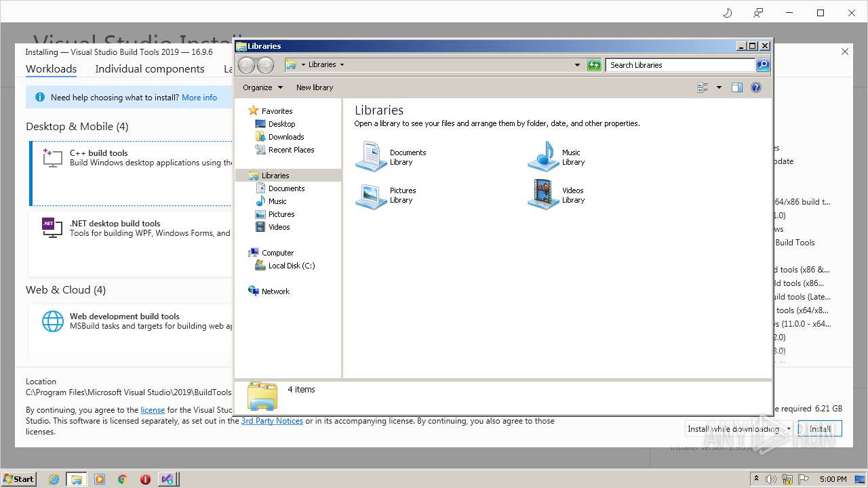
Task: Click the Search Libraries input field
Action: tap(680, 65)
